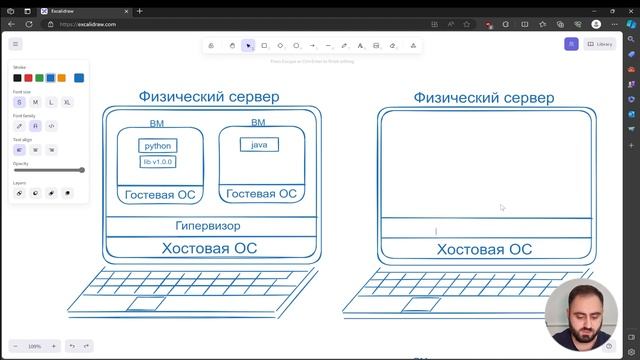Select the Eraser tool

click(x=392, y=46)
